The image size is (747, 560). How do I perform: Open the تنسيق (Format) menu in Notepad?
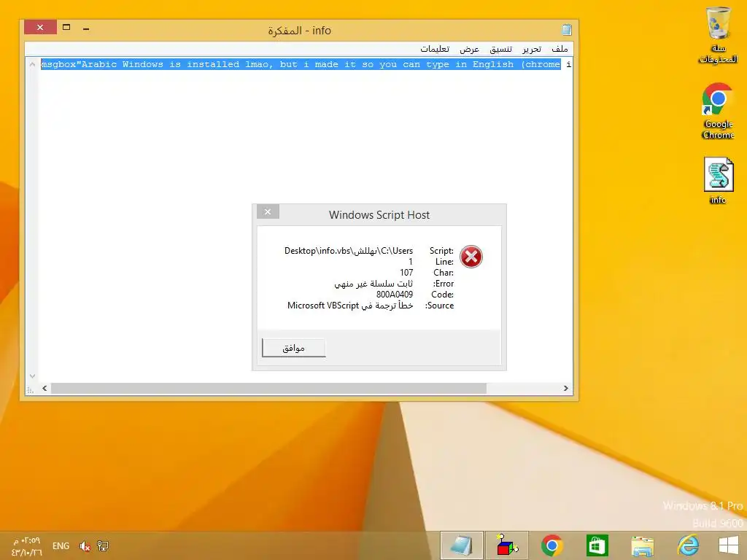[500, 49]
